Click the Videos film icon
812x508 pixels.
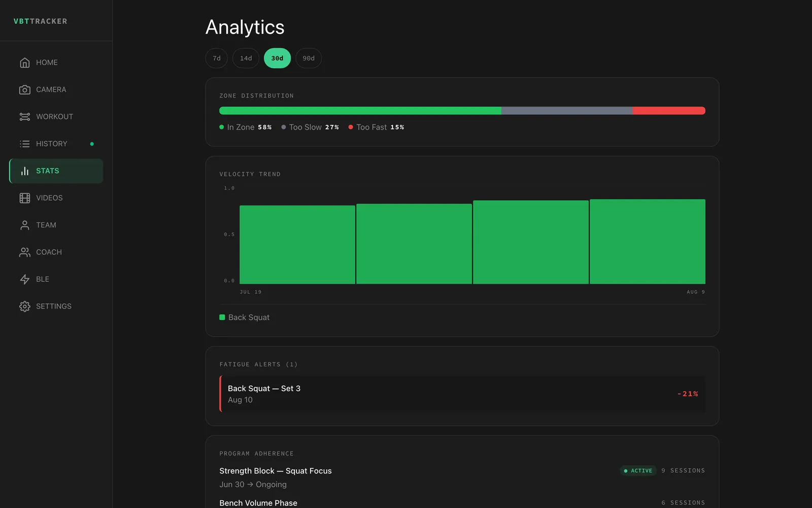[24, 198]
